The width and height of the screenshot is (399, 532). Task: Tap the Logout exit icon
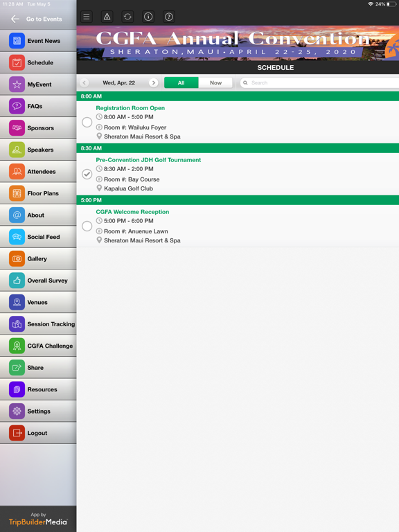(17, 433)
